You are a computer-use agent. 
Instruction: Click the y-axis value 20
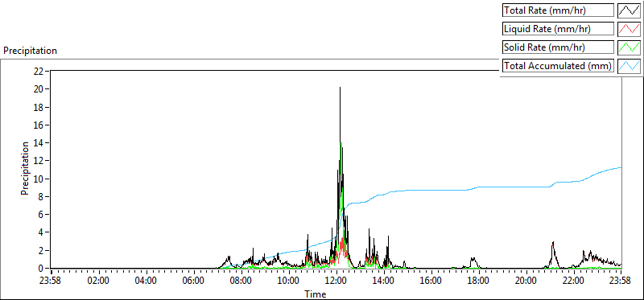point(38,89)
